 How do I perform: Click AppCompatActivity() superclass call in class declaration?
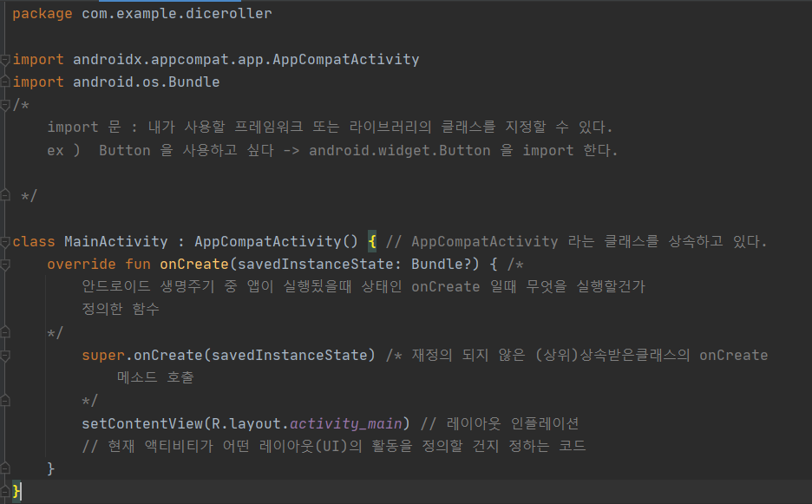[276, 242]
